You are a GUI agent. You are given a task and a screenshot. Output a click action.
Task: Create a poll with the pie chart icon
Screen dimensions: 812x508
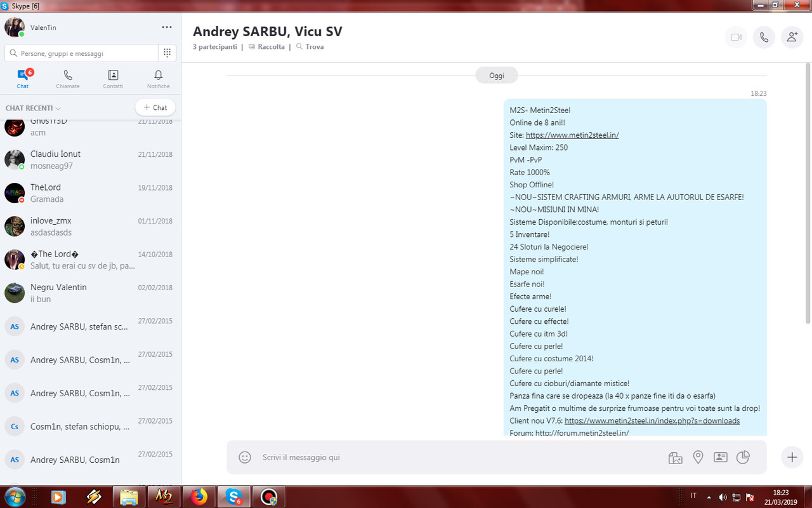[743, 457]
